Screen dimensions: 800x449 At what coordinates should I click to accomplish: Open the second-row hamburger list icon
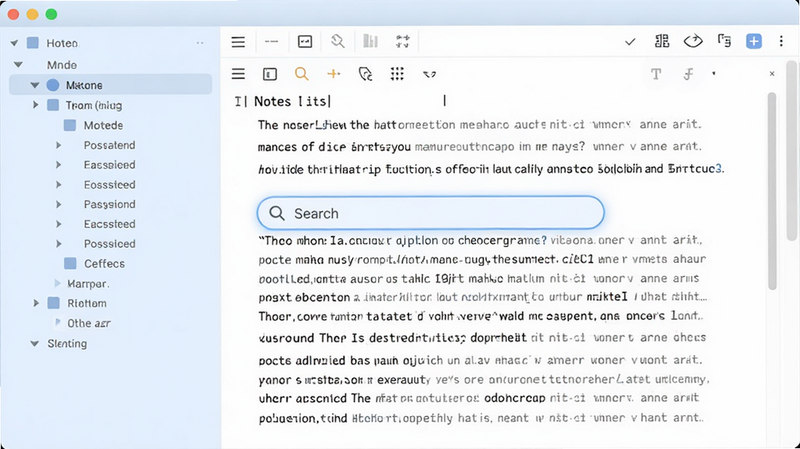(x=238, y=74)
